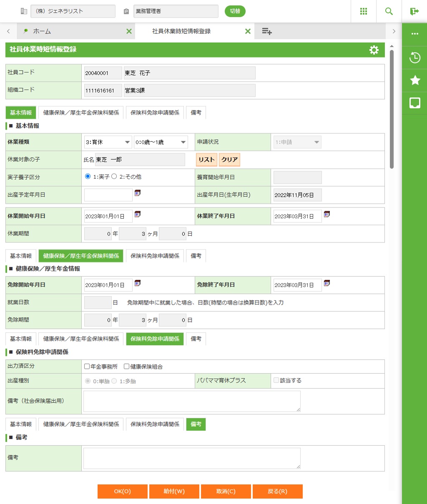Image resolution: width=427 pixels, height=504 pixels.
Task: Open the 3:育休 leave type dropdown
Action: [x=108, y=142]
